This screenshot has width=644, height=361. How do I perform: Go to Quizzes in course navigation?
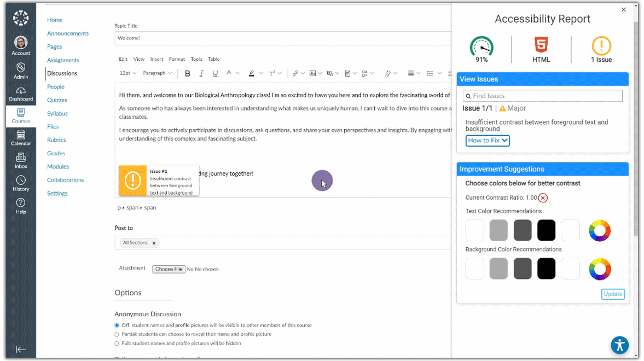tap(57, 100)
